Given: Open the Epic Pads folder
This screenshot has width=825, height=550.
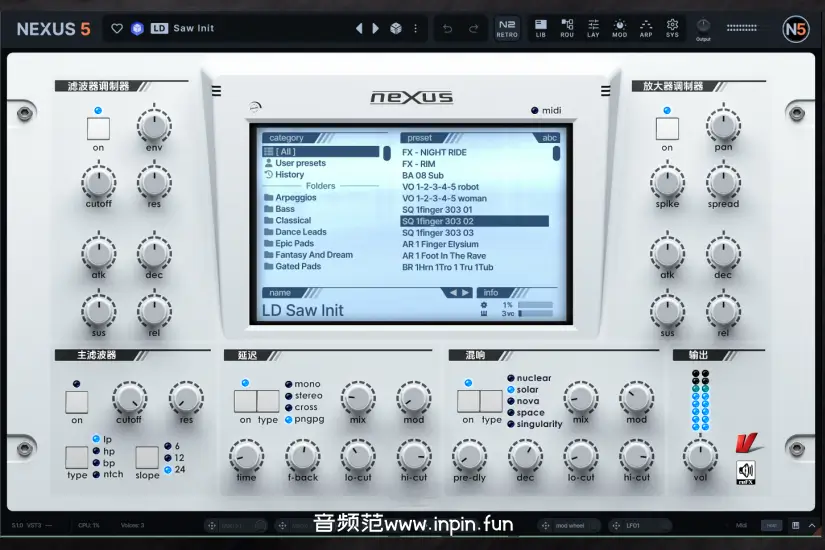Looking at the screenshot, I should click(289, 244).
